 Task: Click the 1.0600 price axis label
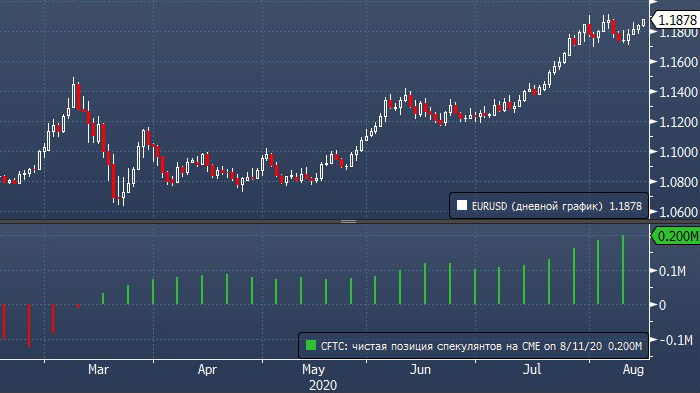click(678, 212)
